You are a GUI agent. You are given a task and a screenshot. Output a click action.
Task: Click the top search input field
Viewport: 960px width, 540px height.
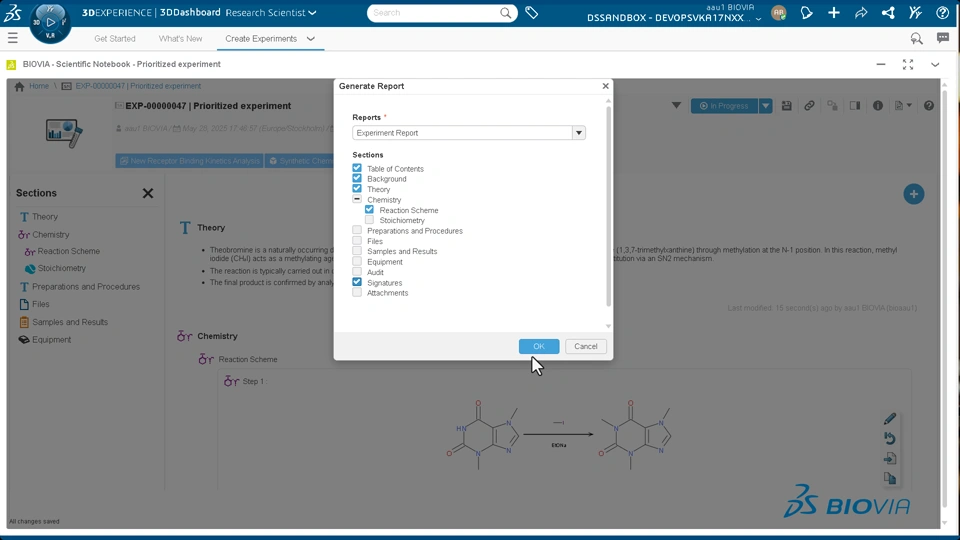(x=435, y=13)
